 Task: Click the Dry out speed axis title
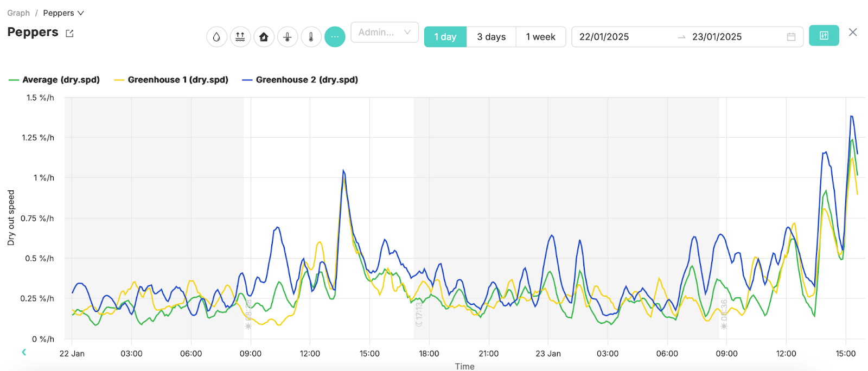tap(11, 218)
